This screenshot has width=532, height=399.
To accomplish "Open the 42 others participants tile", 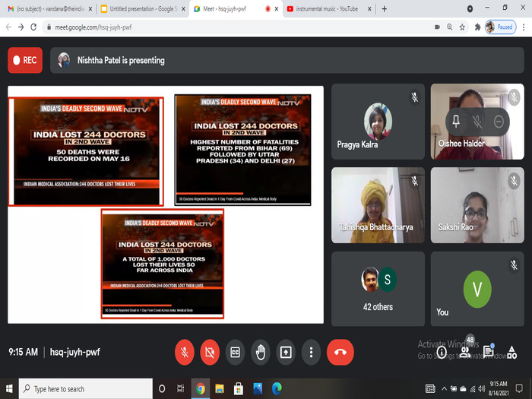I will pos(378,289).
